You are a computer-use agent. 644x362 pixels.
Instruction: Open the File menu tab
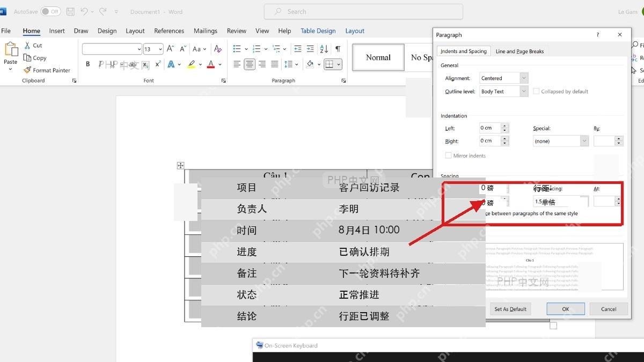coord(6,31)
